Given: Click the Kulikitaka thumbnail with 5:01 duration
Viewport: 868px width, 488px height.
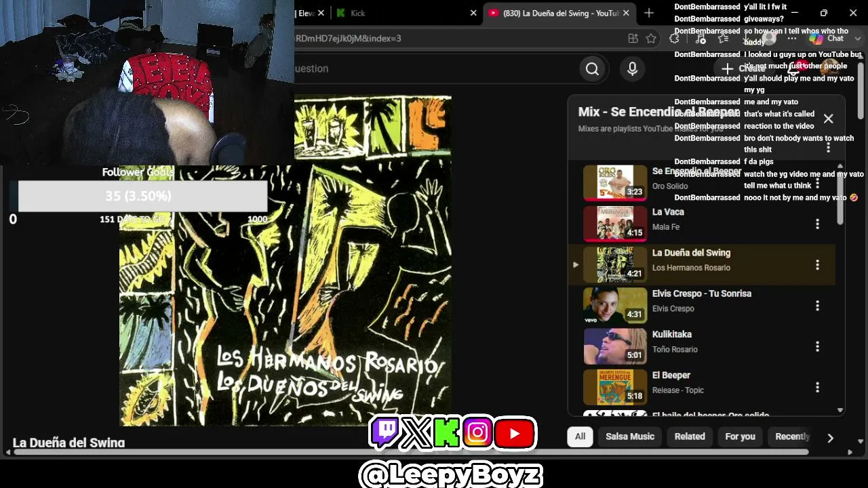Looking at the screenshot, I should pos(615,346).
